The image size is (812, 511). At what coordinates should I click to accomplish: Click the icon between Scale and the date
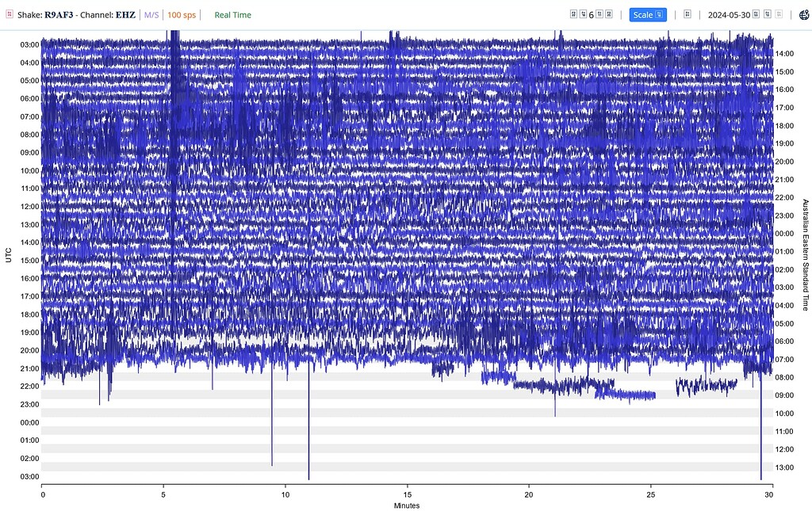coord(688,14)
